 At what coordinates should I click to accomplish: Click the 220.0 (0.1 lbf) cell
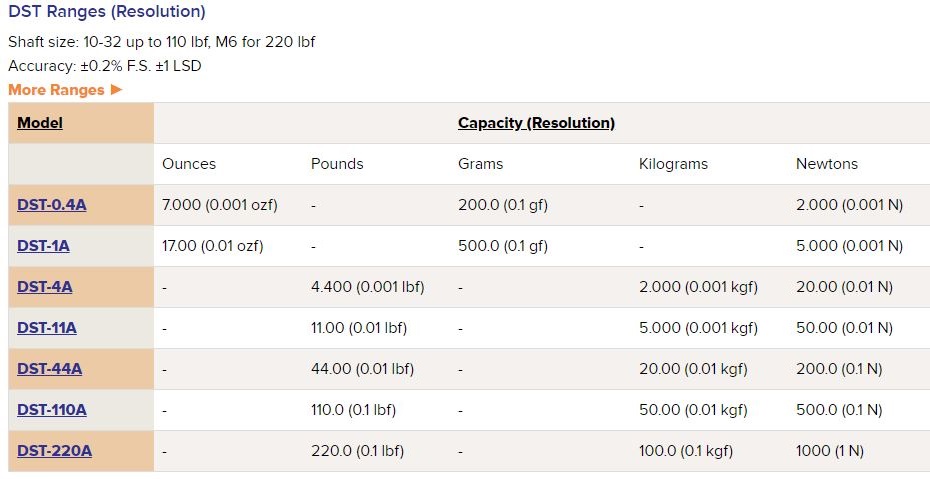[x=358, y=451]
